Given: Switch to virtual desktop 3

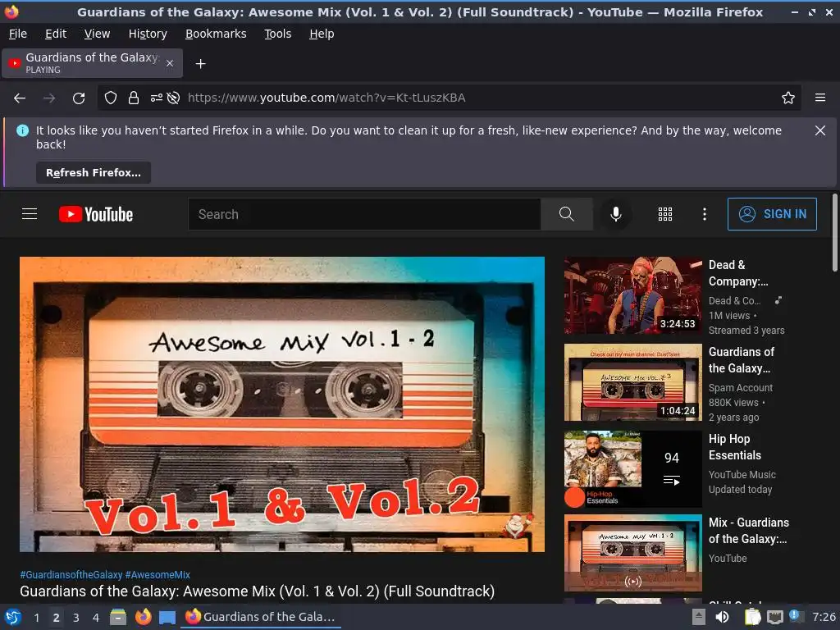Looking at the screenshot, I should coord(76,618).
